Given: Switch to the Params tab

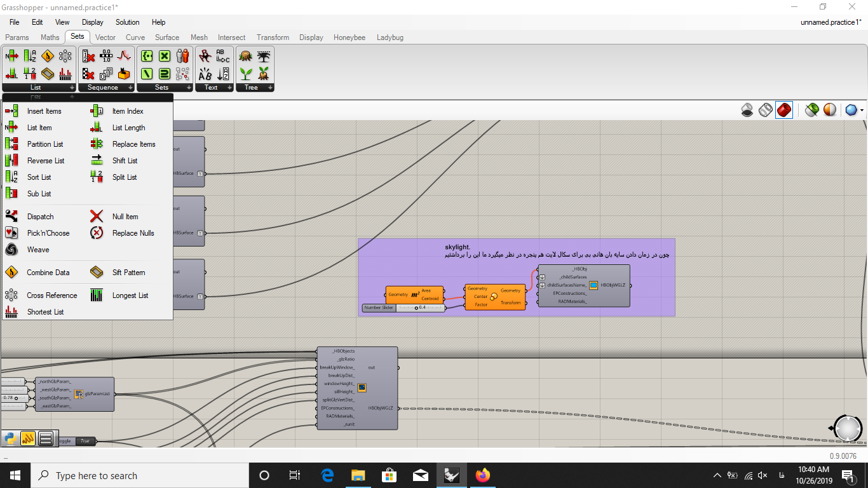Looking at the screenshot, I should tap(17, 37).
